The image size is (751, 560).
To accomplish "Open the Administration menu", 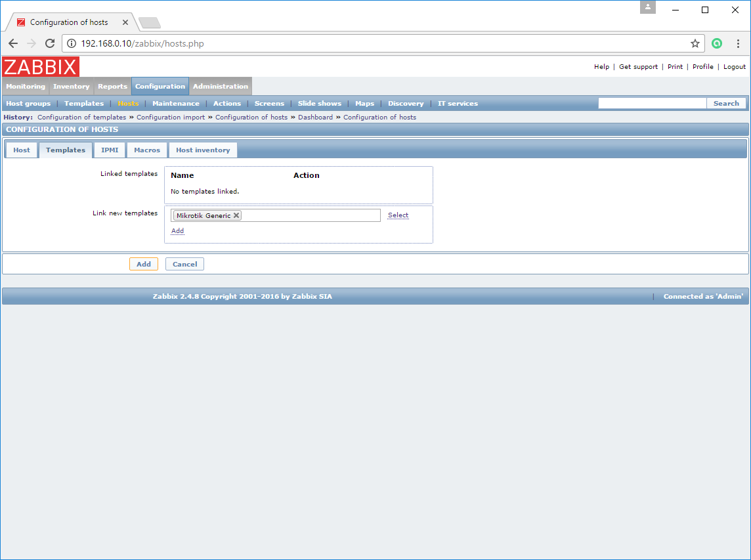I will [x=221, y=86].
